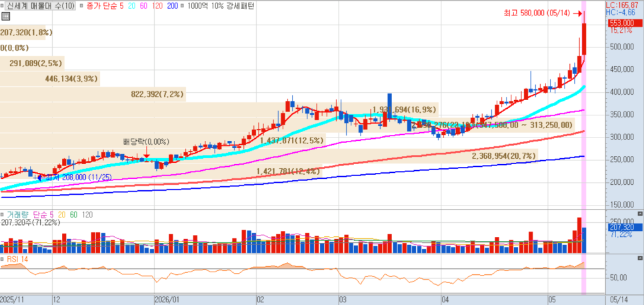The image size is (644, 305).
Task: Click the 15,21% change rate on price axis
Action: click(621, 31)
